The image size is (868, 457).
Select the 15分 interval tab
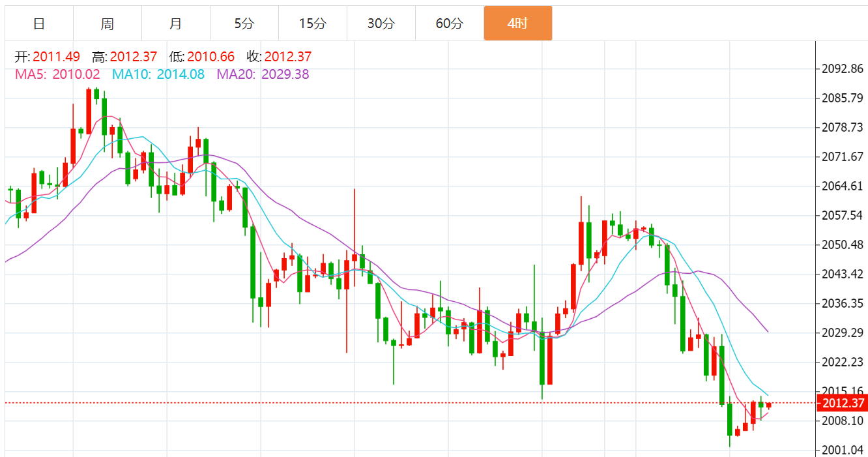click(313, 23)
